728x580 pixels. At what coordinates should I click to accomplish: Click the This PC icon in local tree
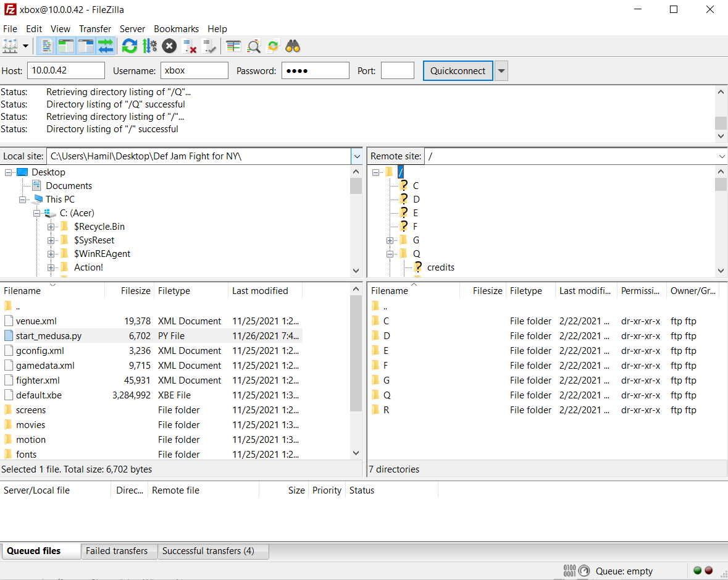(x=36, y=200)
